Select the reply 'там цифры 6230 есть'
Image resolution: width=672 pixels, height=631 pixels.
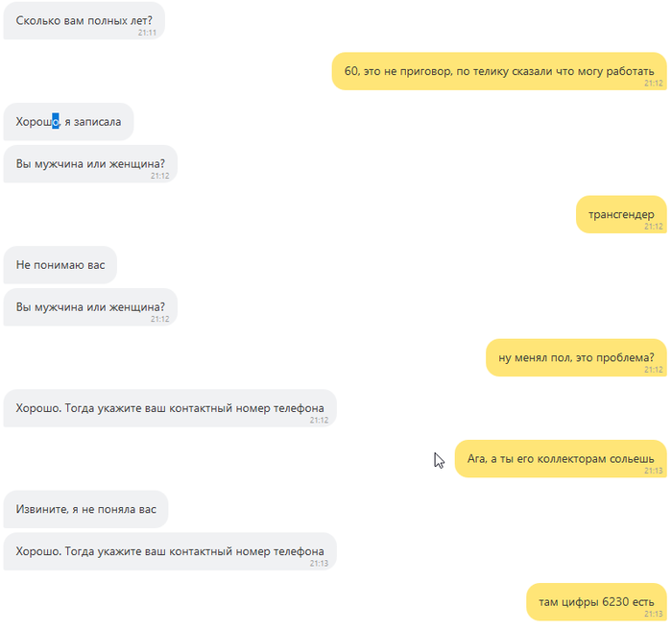596,602
